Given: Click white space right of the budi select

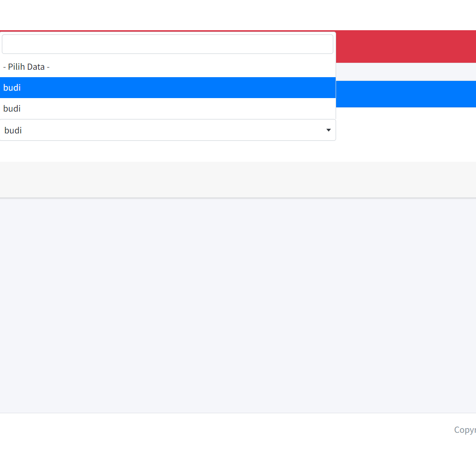Looking at the screenshot, I should [405, 131].
